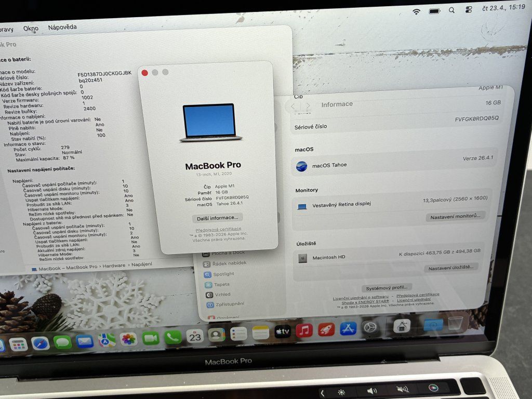
Task: Click the Sériové číslo FVFGK0RDQ05Q value in Settings
Action: click(x=477, y=118)
